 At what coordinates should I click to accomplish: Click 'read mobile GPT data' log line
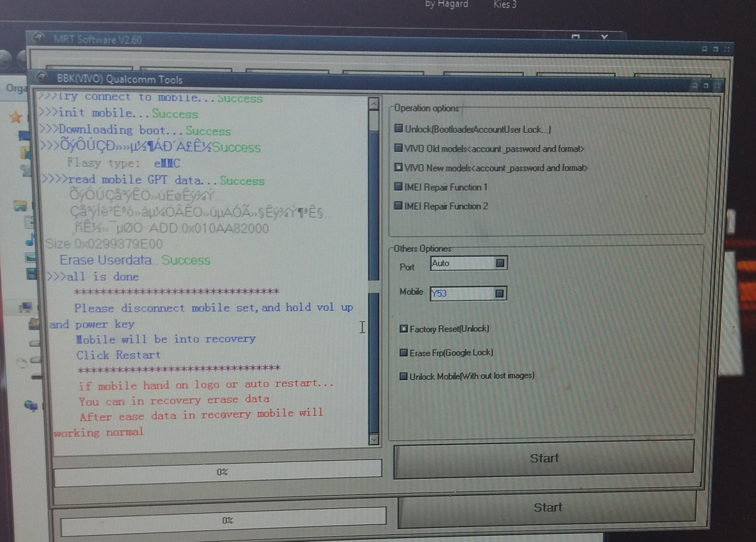click(x=153, y=180)
